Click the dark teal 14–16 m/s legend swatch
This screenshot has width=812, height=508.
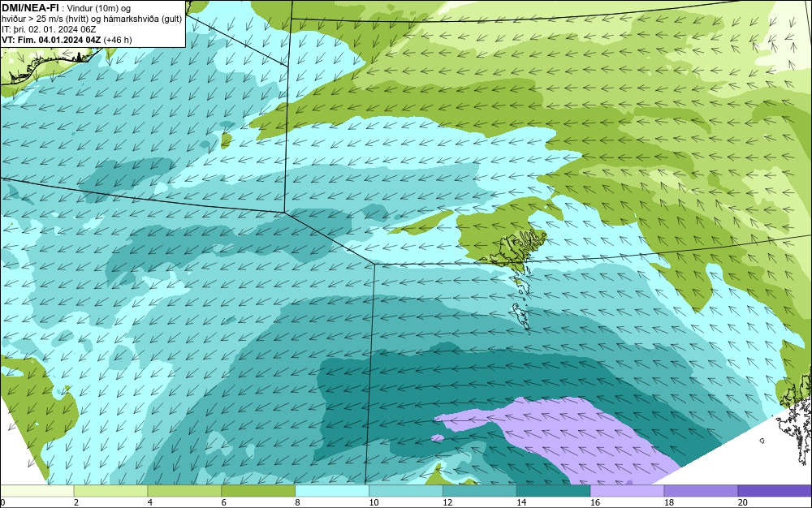(554, 491)
